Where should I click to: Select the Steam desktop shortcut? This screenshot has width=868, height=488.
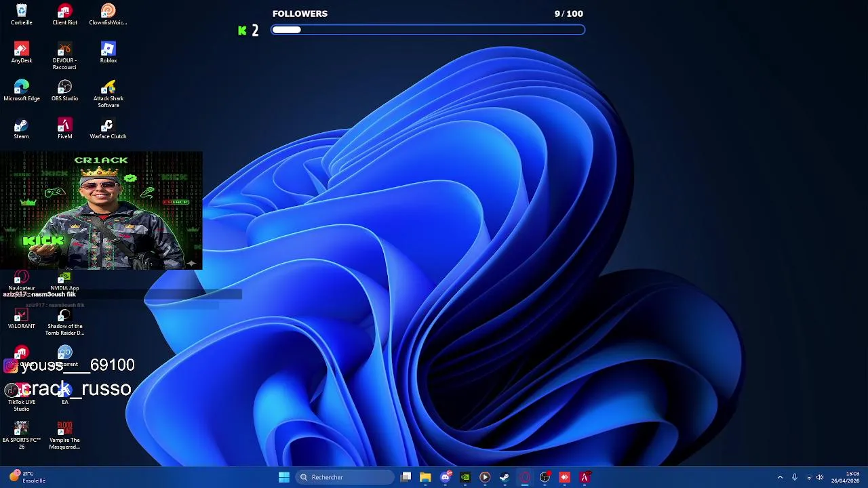coord(21,128)
